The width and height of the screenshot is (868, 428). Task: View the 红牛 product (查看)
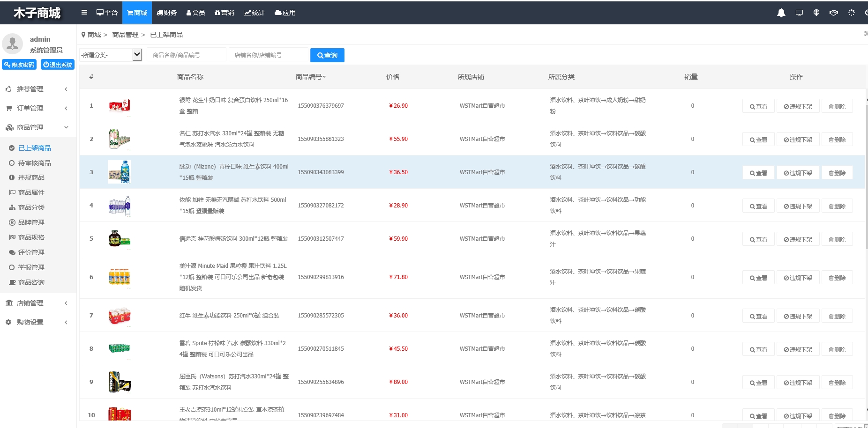pyautogui.click(x=758, y=316)
